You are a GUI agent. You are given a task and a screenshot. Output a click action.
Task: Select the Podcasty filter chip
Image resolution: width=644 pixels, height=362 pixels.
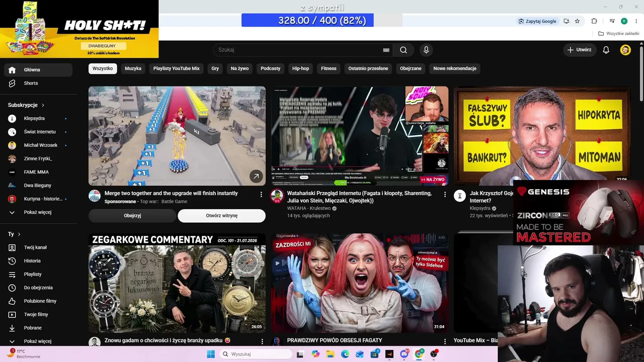coord(271,68)
